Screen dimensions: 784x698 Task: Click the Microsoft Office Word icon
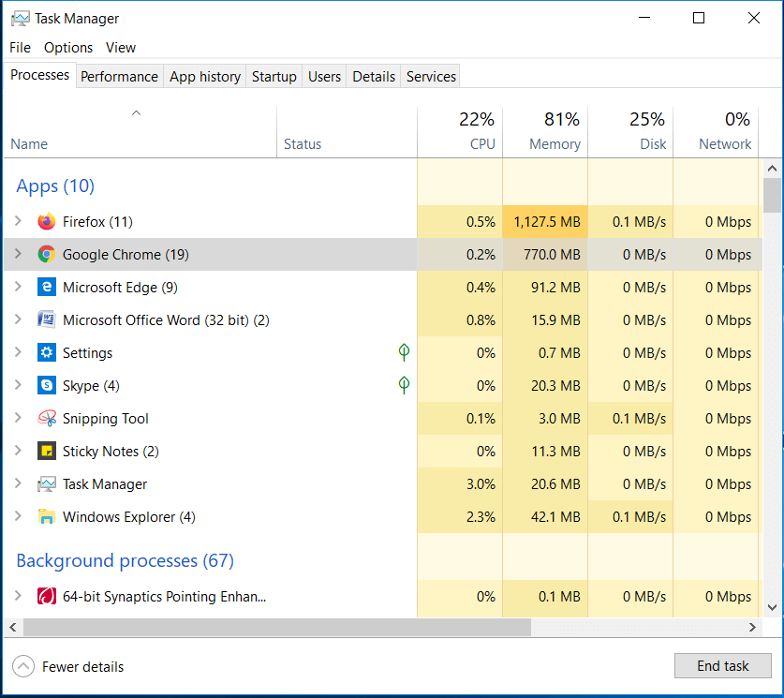(x=47, y=319)
